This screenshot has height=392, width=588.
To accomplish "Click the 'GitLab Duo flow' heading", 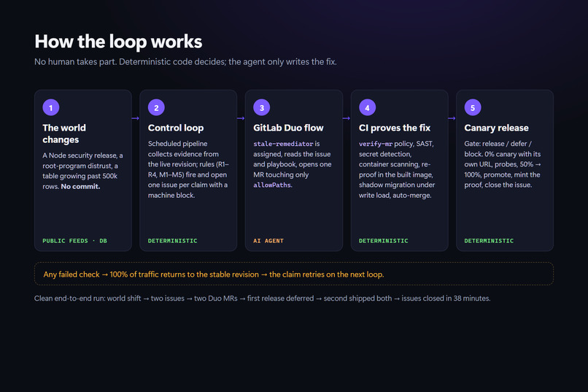I will coord(288,128).
